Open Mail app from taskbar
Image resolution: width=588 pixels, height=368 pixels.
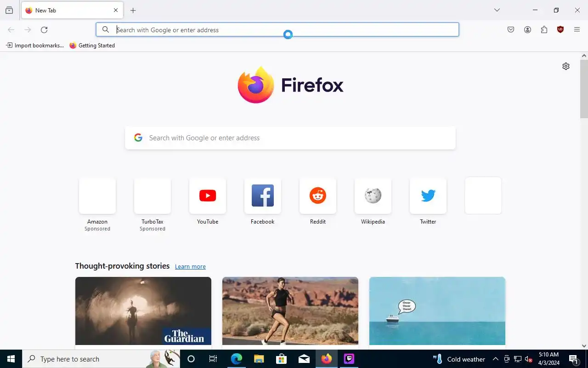[304, 359]
